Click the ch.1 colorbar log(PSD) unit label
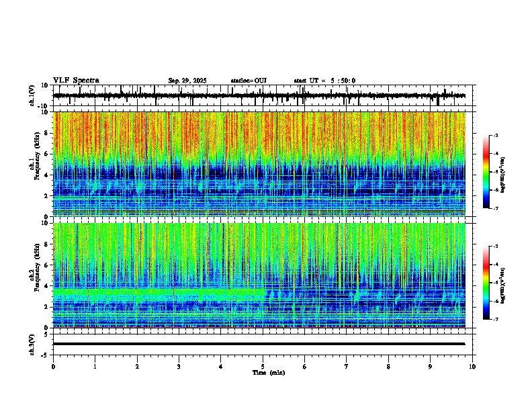532x411 pixels. [x=502, y=175]
